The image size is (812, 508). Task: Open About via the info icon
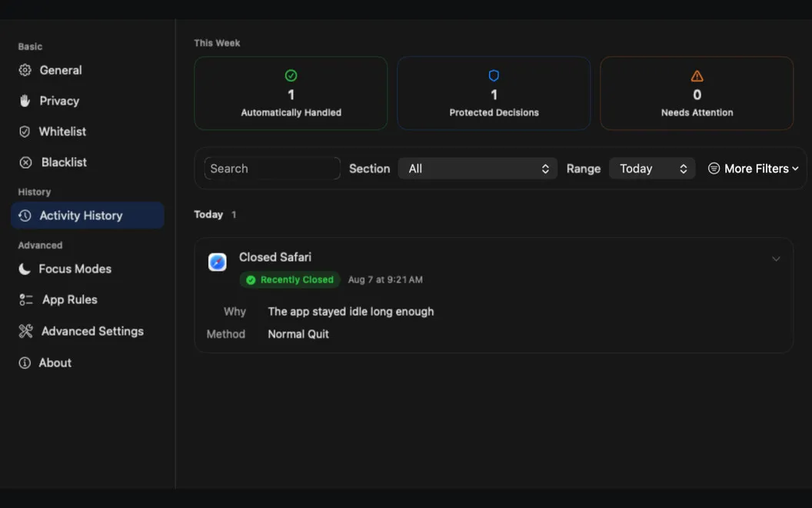pyautogui.click(x=25, y=363)
